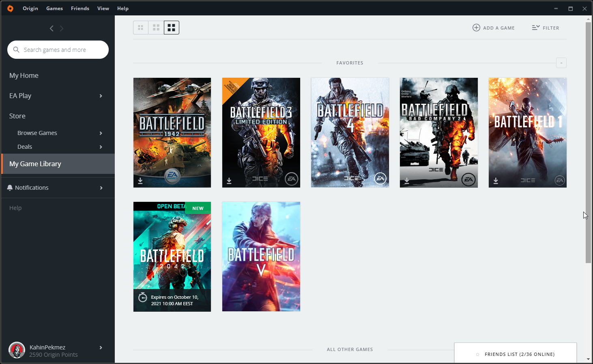Go forward with the right arrow
593x364 pixels.
62,28
